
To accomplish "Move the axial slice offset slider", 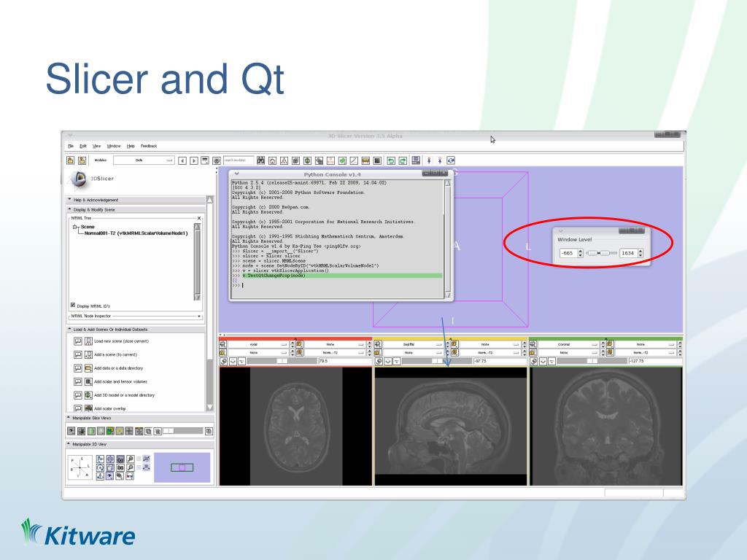I will pos(282,362).
